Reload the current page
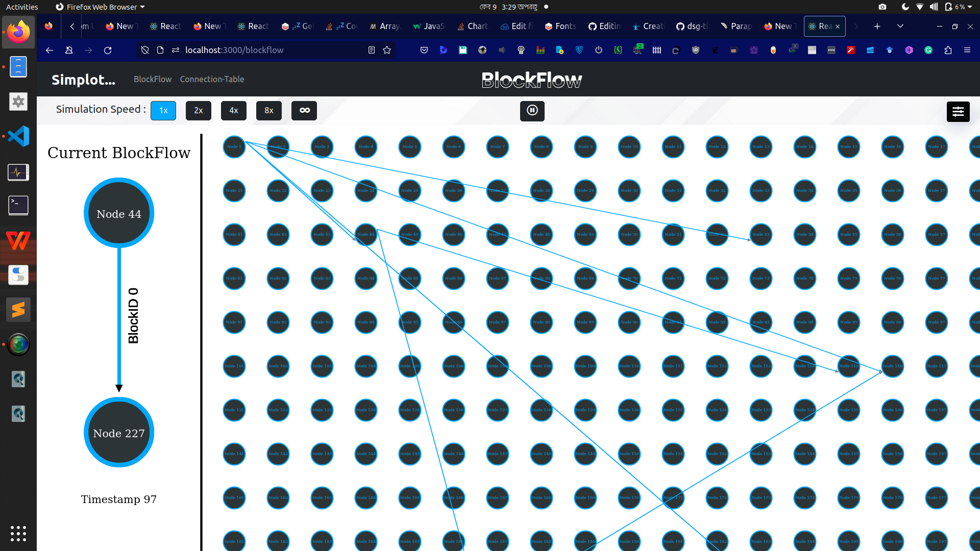This screenshot has width=980, height=551. tap(108, 50)
